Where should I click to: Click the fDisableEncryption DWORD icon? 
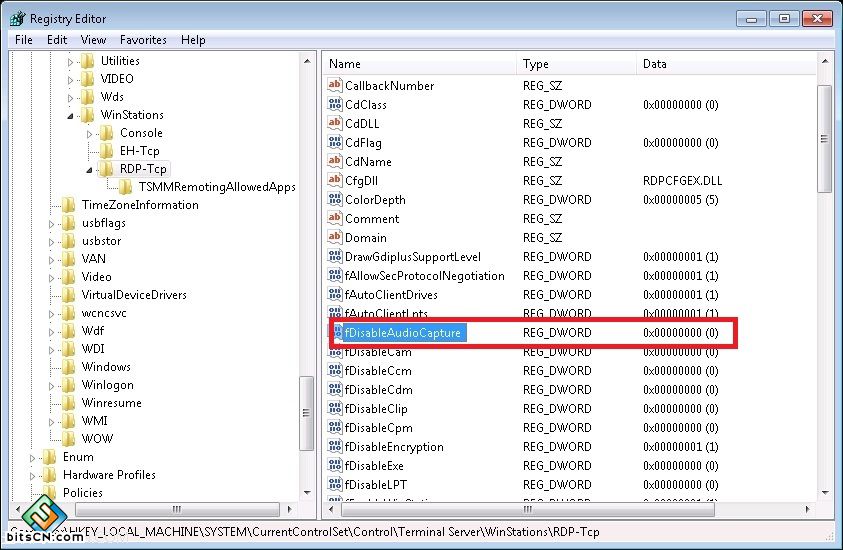click(x=334, y=446)
